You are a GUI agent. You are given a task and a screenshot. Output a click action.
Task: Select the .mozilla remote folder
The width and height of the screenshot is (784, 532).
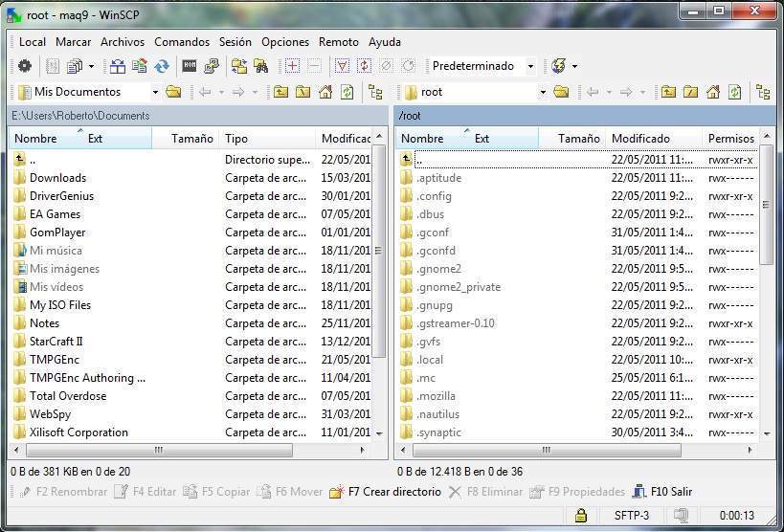point(436,396)
